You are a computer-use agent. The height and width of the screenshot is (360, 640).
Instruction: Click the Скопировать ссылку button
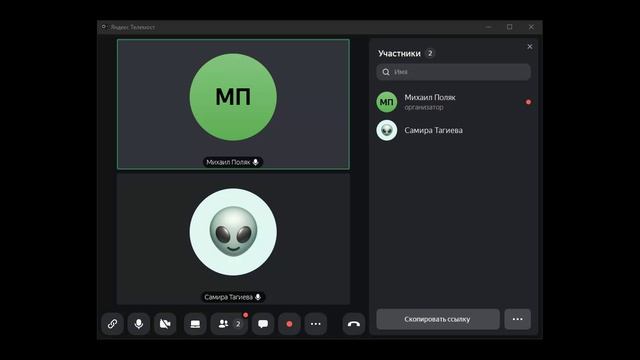438,319
